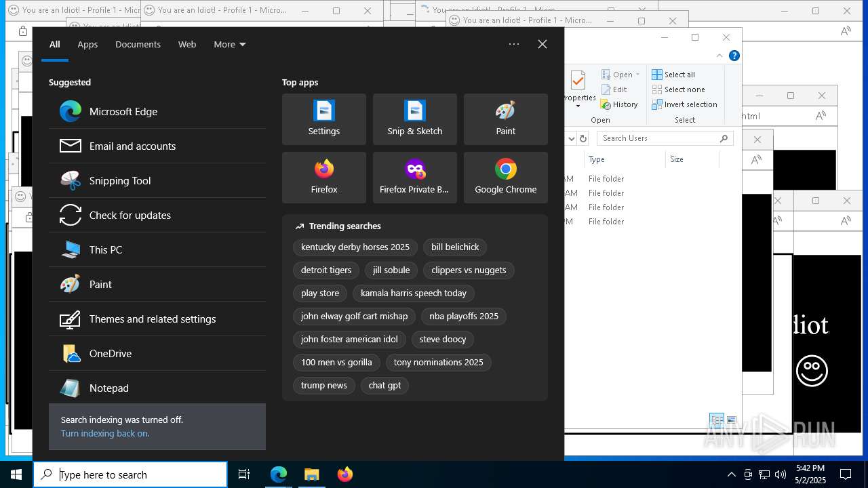Image resolution: width=868 pixels, height=488 pixels.
Task: Select chat gpt trending chip
Action: tap(384, 386)
